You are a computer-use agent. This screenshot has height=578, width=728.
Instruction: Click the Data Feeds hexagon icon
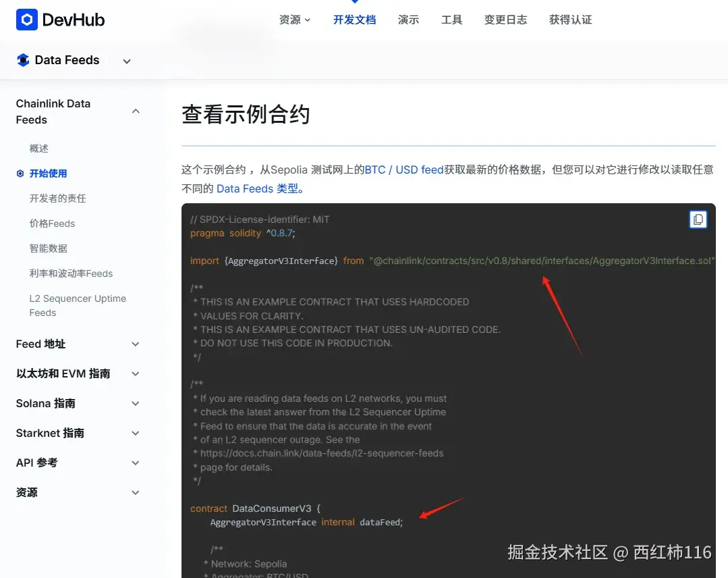pyautogui.click(x=23, y=60)
